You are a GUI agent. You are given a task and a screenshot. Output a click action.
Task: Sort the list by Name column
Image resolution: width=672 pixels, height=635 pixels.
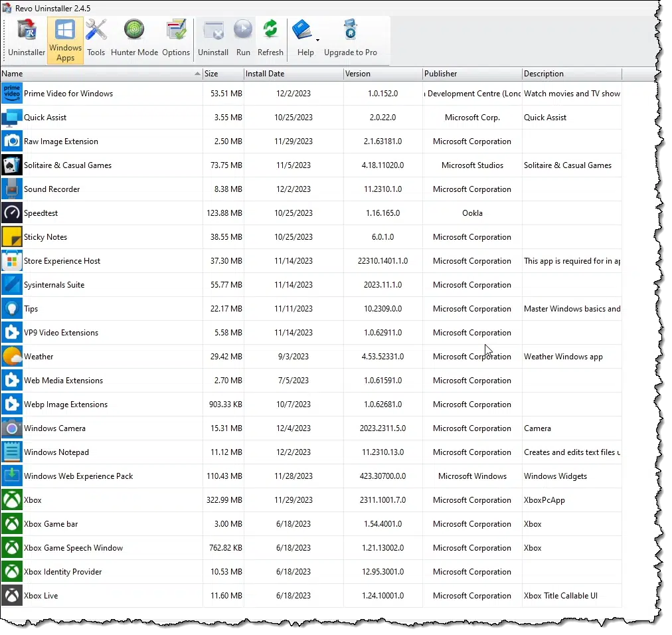point(102,74)
